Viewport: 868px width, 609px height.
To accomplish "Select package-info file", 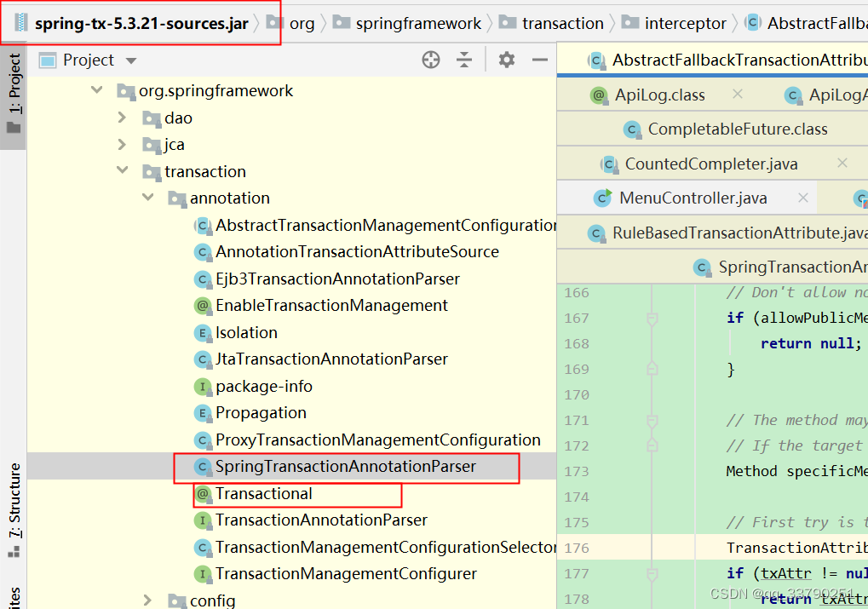I will 254,387.
